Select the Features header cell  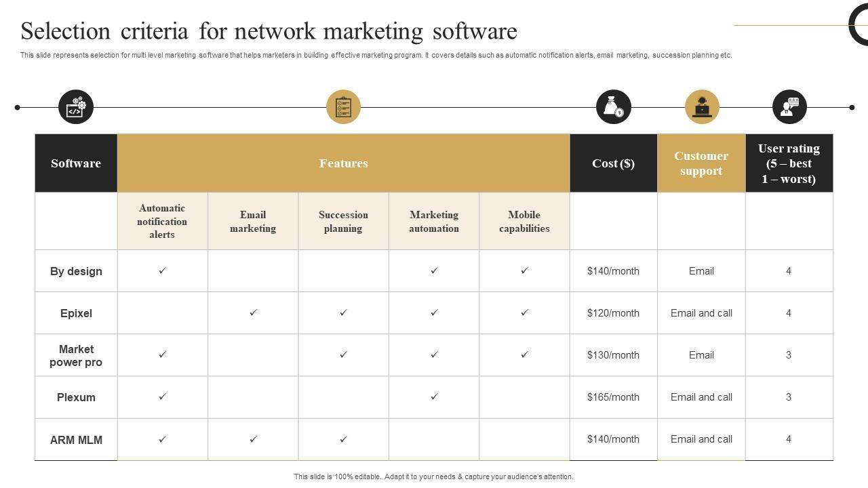[x=343, y=163]
